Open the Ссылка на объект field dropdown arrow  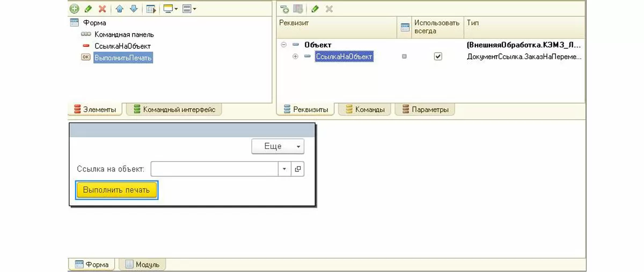click(x=284, y=169)
